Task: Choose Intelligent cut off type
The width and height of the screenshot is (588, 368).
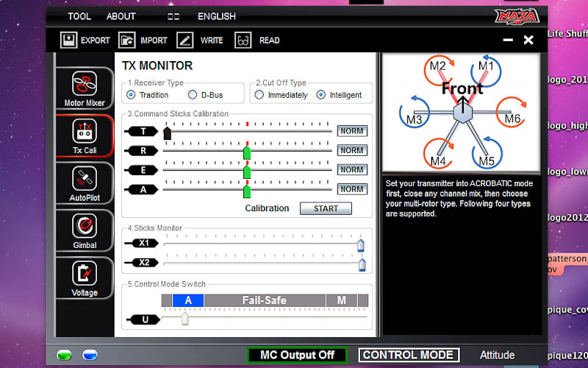Action: pos(321,95)
